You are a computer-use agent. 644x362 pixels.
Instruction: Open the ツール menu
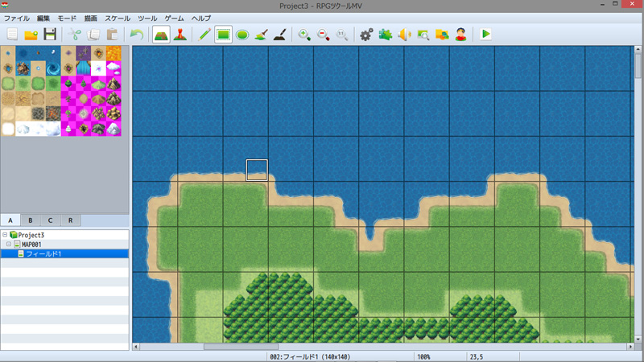[147, 19]
